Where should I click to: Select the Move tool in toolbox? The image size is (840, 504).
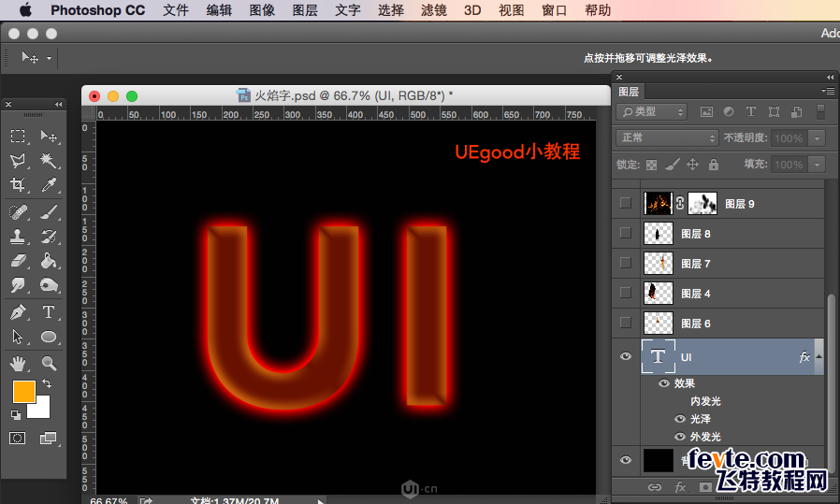coord(49,136)
